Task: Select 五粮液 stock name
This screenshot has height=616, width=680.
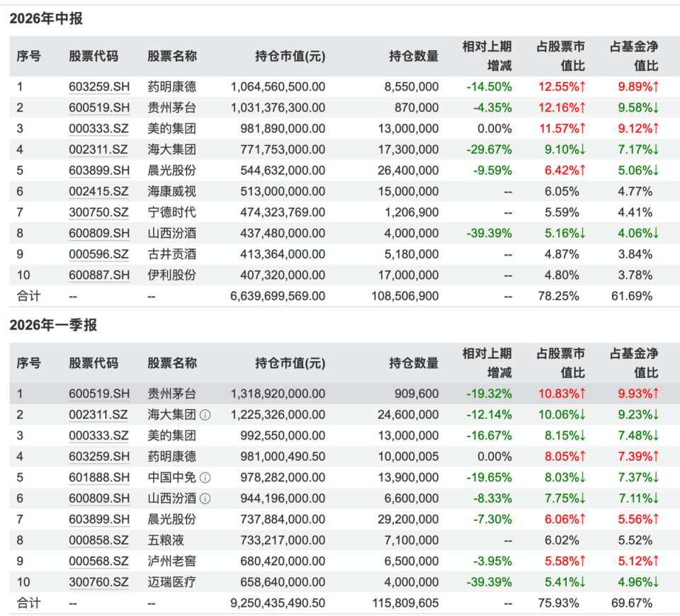Action: [166, 540]
